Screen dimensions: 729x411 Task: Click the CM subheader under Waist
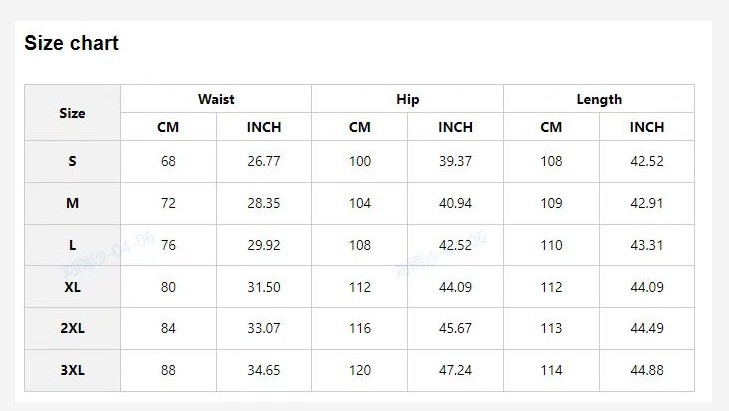click(168, 127)
